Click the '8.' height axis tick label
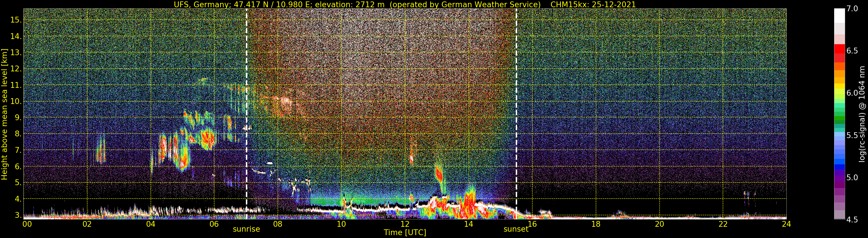Viewport: 868px width, 238px height. 18,134
